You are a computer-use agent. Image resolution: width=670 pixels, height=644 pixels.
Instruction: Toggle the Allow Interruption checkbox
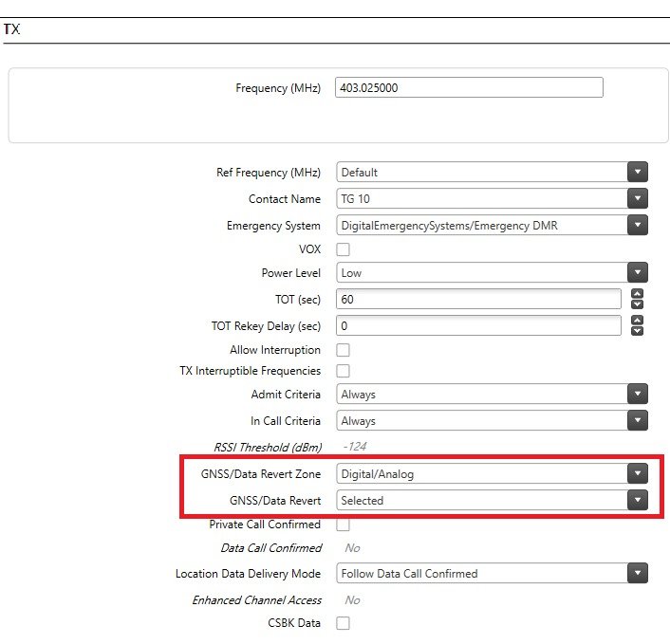(x=343, y=350)
